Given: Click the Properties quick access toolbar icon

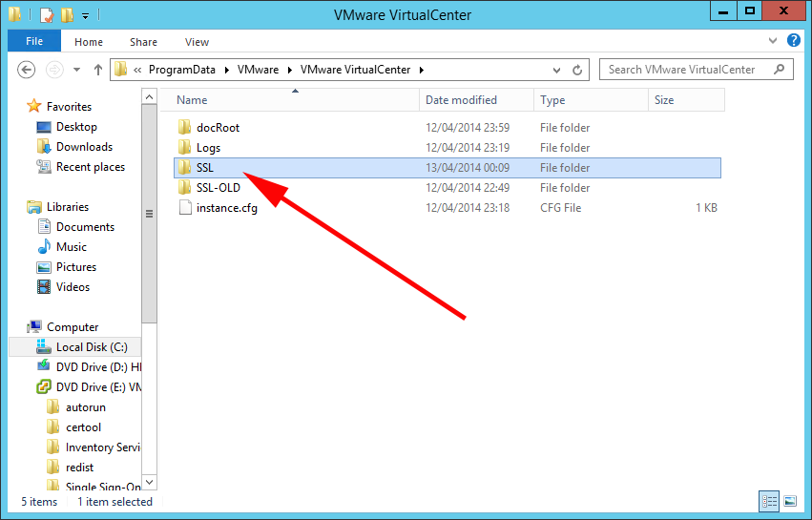Looking at the screenshot, I should point(46,15).
